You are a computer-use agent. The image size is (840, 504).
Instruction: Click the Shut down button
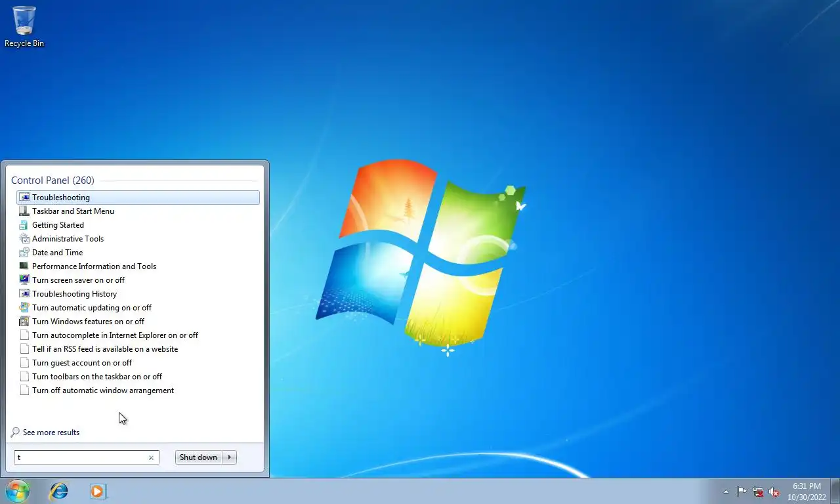coord(199,457)
